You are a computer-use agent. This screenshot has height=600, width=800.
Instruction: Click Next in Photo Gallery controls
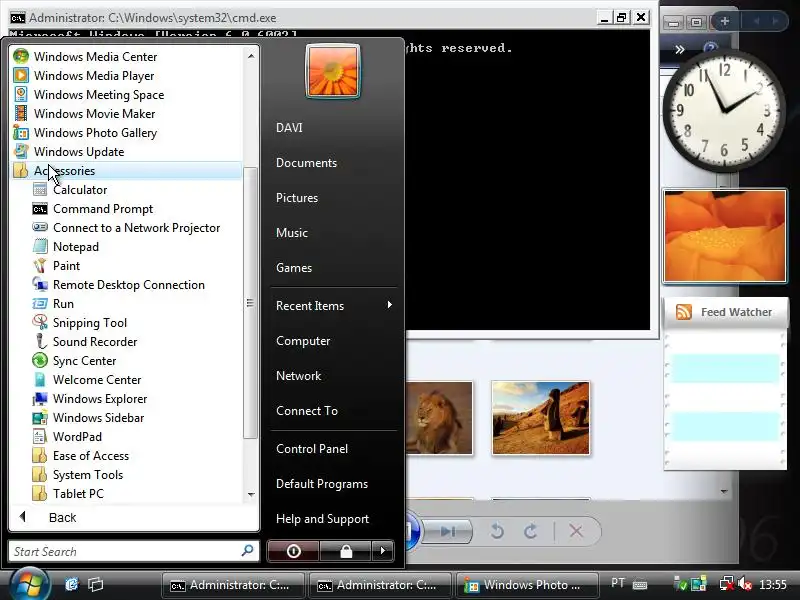click(447, 532)
